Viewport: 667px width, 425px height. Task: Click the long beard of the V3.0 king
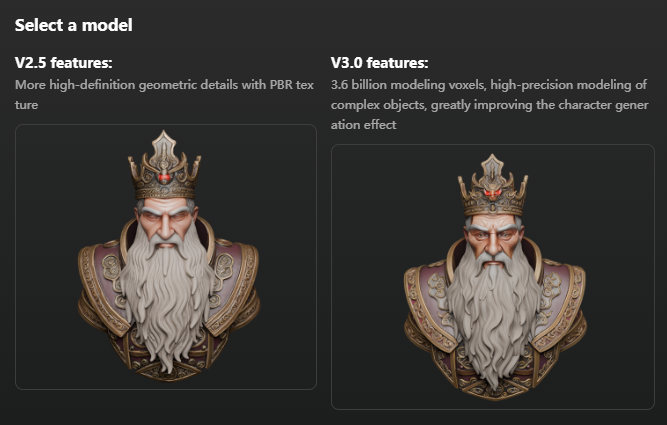(493, 317)
